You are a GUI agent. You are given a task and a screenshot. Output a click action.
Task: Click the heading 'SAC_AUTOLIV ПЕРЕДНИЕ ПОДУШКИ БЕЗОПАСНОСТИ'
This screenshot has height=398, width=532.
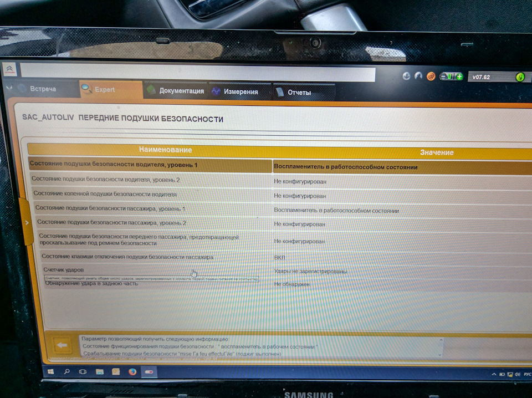coord(122,119)
